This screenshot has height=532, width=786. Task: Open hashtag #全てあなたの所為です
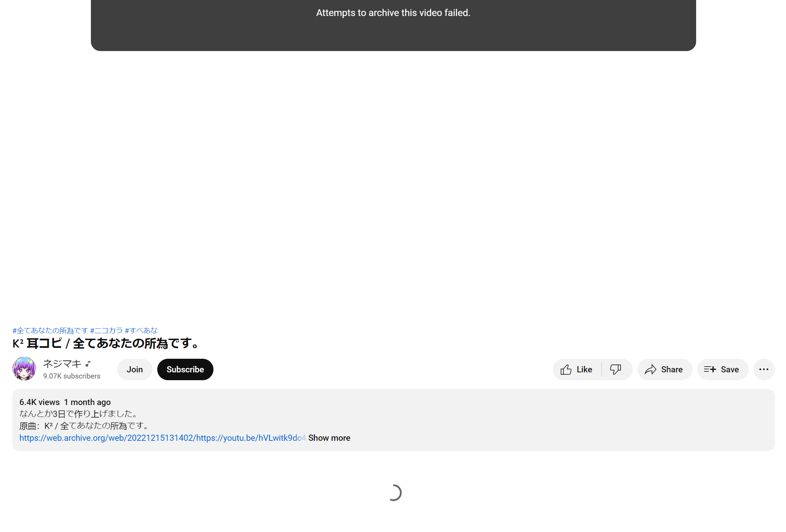pos(50,331)
